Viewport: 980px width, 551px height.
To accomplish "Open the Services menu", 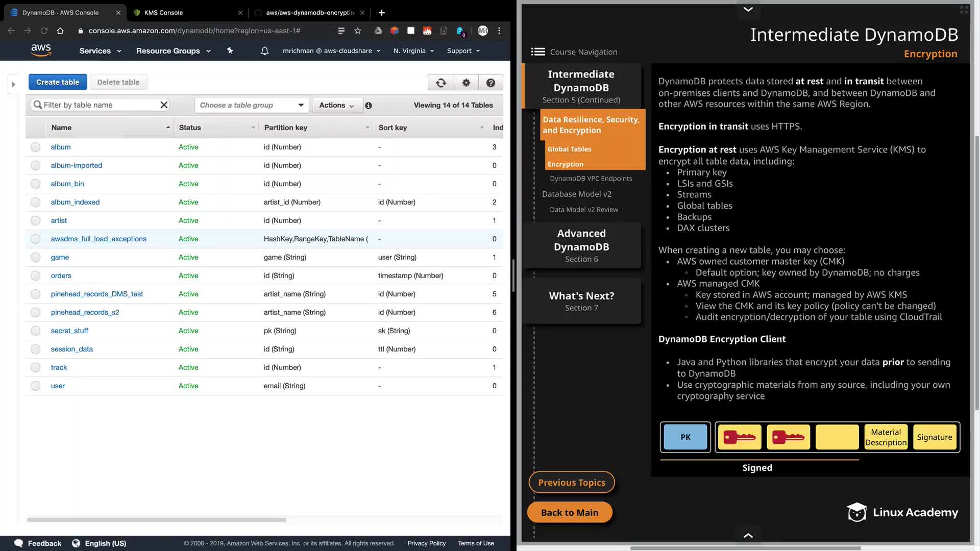I will point(100,51).
